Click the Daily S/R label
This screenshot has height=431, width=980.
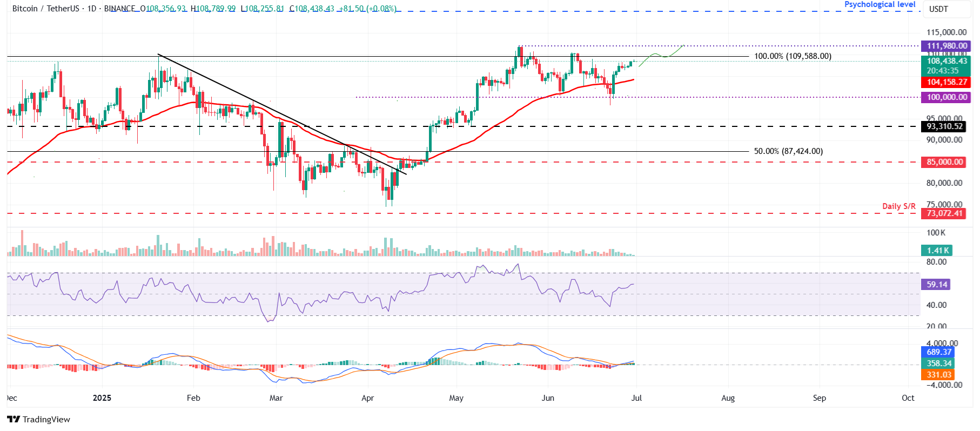click(x=898, y=206)
